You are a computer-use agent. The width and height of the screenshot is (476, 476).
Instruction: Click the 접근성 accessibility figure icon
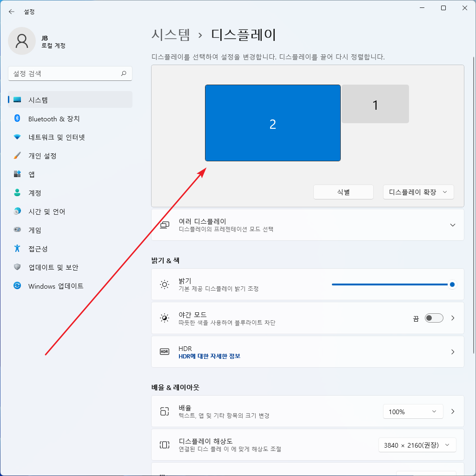point(17,248)
